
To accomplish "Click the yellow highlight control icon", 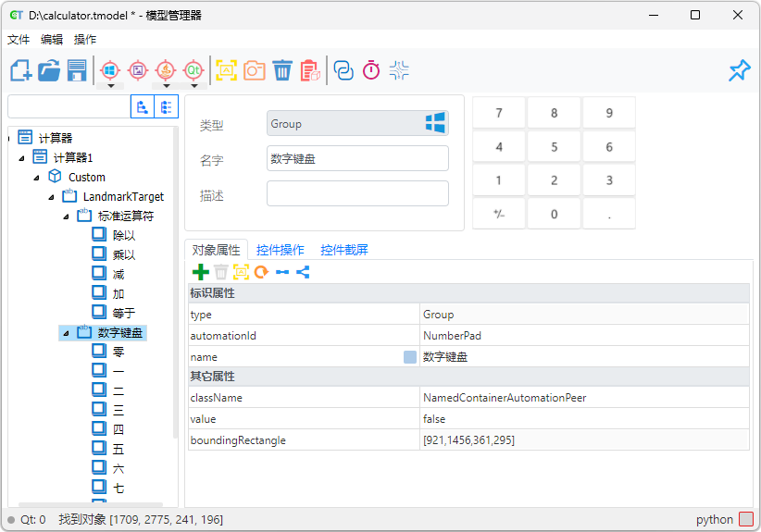I will (226, 71).
